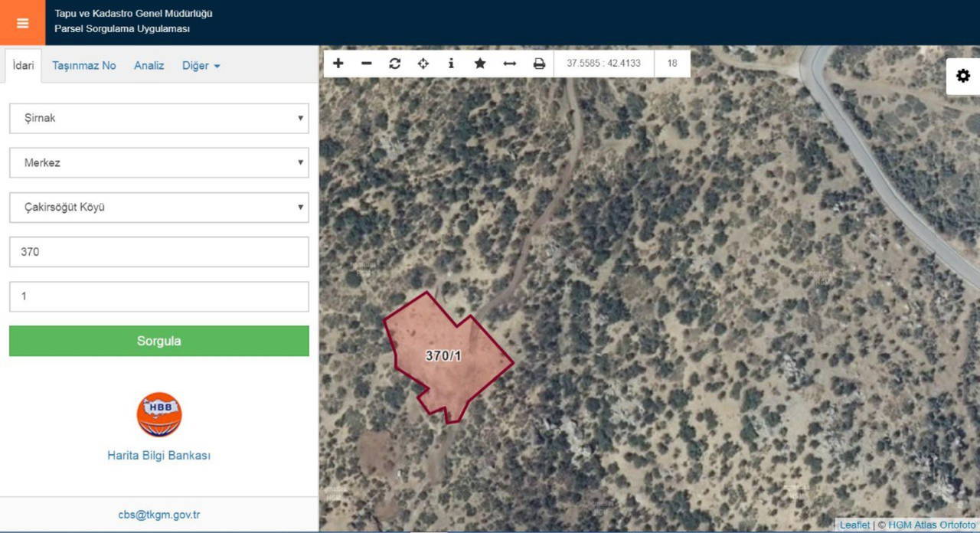The width and height of the screenshot is (980, 533).
Task: Open map settings gear
Action: [x=962, y=76]
